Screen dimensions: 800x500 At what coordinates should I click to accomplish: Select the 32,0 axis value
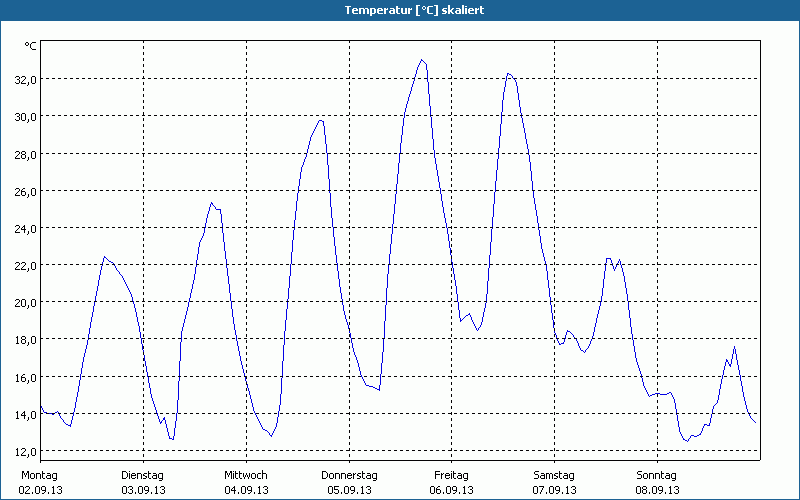(x=26, y=80)
